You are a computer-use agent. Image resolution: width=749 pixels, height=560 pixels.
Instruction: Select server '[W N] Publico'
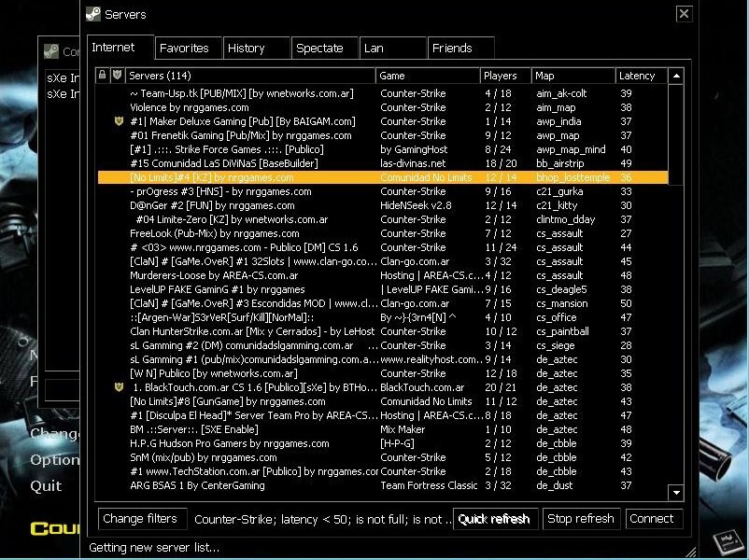[x=383, y=373]
